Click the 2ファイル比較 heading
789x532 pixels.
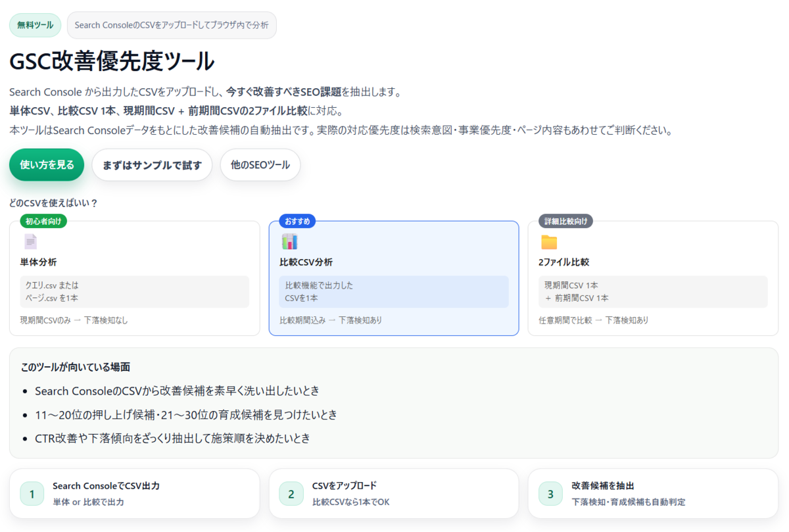pos(563,262)
